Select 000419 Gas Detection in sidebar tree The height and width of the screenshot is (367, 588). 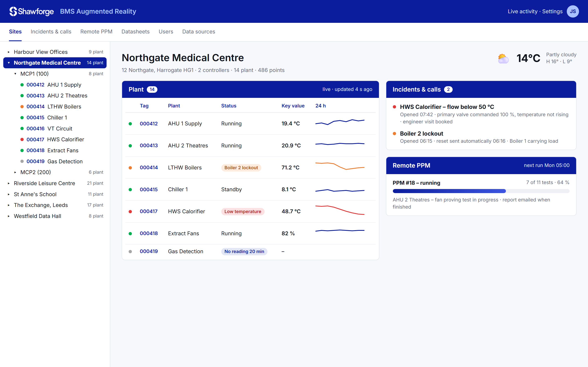[55, 161]
